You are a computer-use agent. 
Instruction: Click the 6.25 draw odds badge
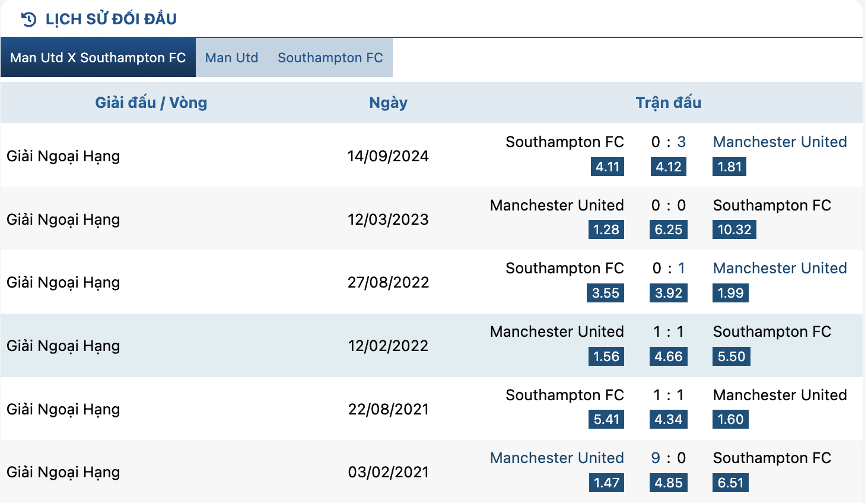tap(669, 229)
